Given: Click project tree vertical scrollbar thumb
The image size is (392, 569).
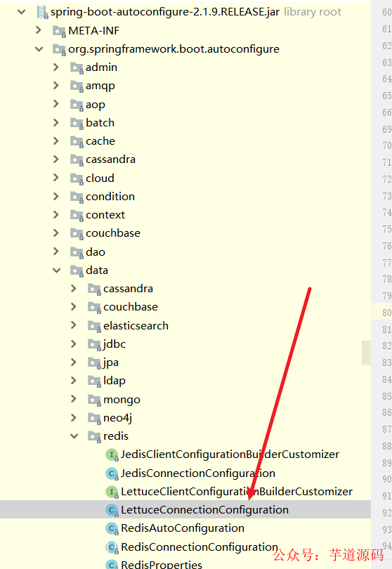Looking at the screenshot, I should (366, 353).
